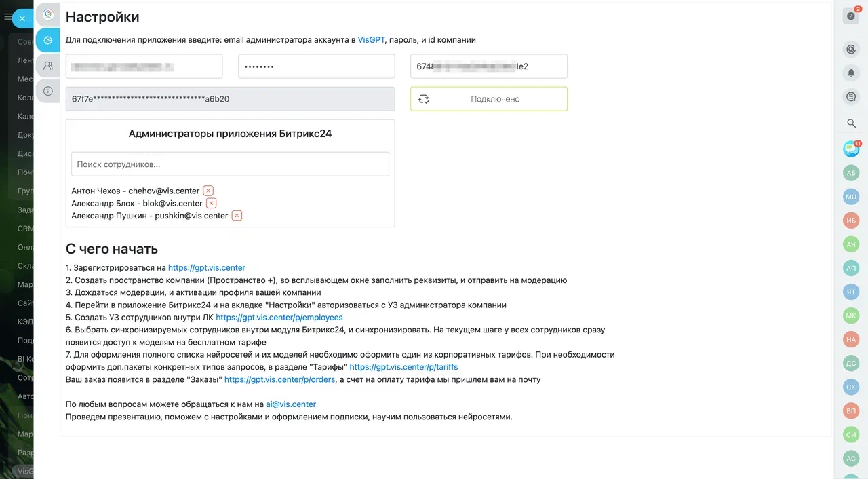The image size is (868, 479).
Task: Click the search magnifier in right sidebar
Action: click(x=851, y=123)
